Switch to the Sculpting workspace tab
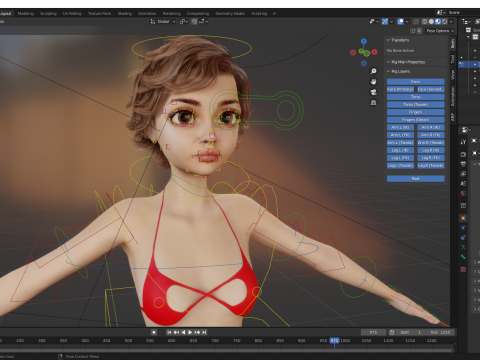The image size is (480, 360). pos(48,14)
